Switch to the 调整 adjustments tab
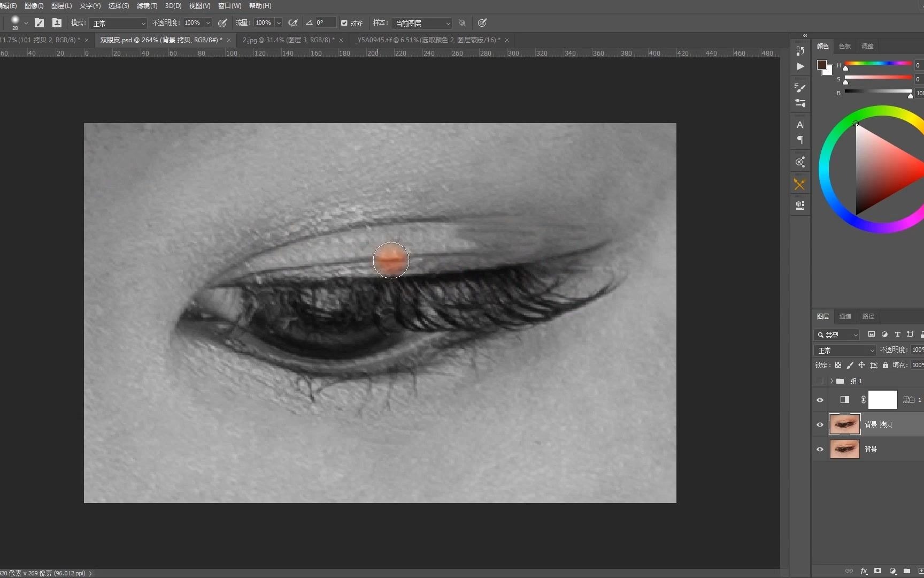 [867, 46]
